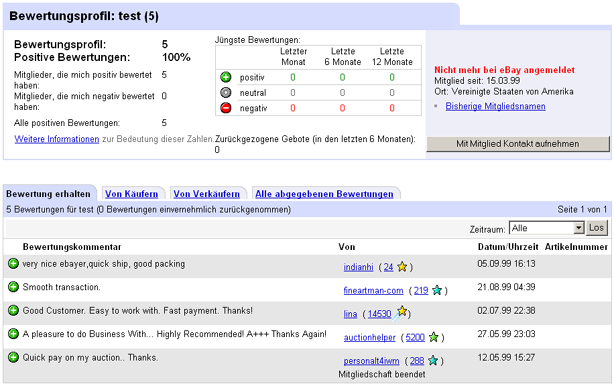Click the plus icon beside 'Good Customer' comment
The width and height of the screenshot is (614, 386).
coord(13,310)
